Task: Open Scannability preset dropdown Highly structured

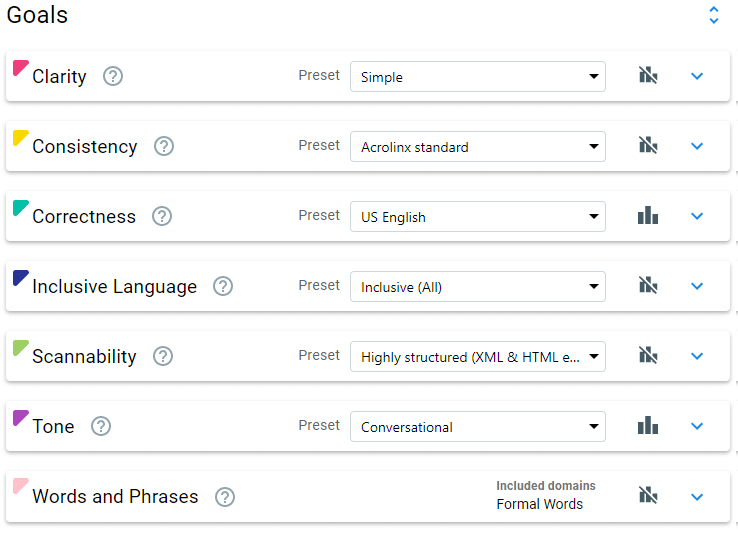Action: tap(478, 356)
